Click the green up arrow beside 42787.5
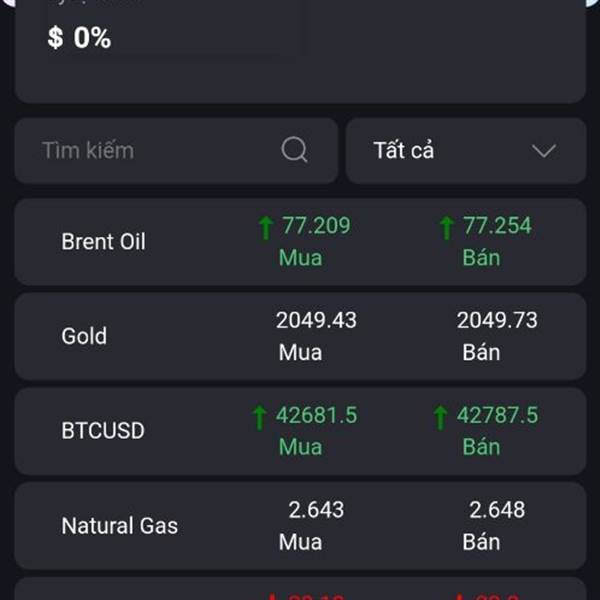Screen dimensions: 600x600 pyautogui.click(x=440, y=417)
